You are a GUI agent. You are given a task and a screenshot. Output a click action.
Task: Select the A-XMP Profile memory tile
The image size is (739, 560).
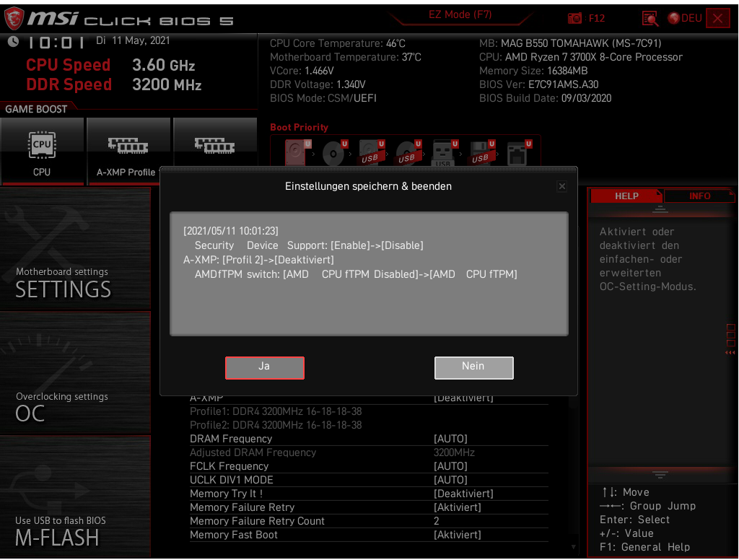(128, 152)
